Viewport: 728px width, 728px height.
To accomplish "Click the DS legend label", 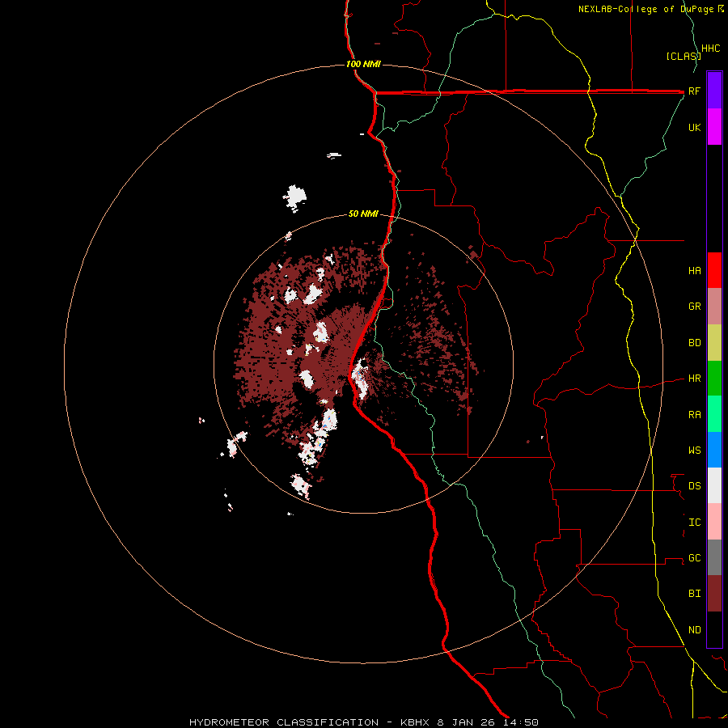I will click(695, 486).
